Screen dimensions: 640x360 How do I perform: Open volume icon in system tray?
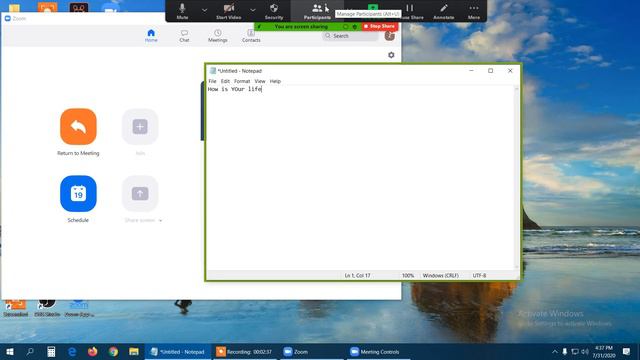(585, 351)
